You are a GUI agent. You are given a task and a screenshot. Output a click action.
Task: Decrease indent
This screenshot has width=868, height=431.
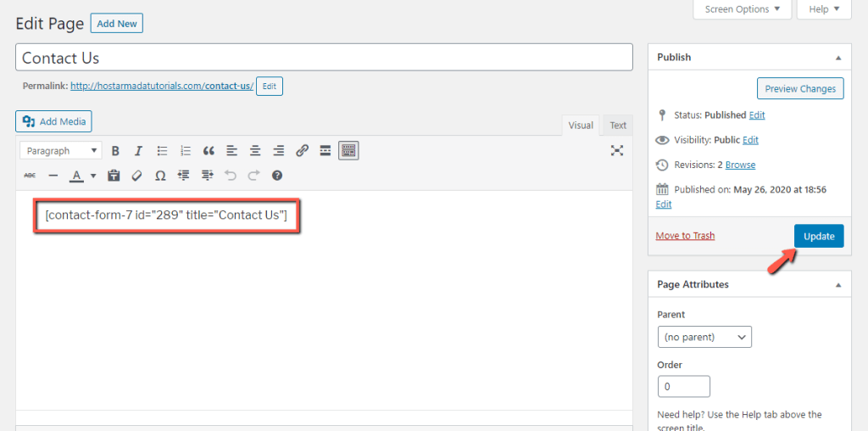pyautogui.click(x=184, y=176)
